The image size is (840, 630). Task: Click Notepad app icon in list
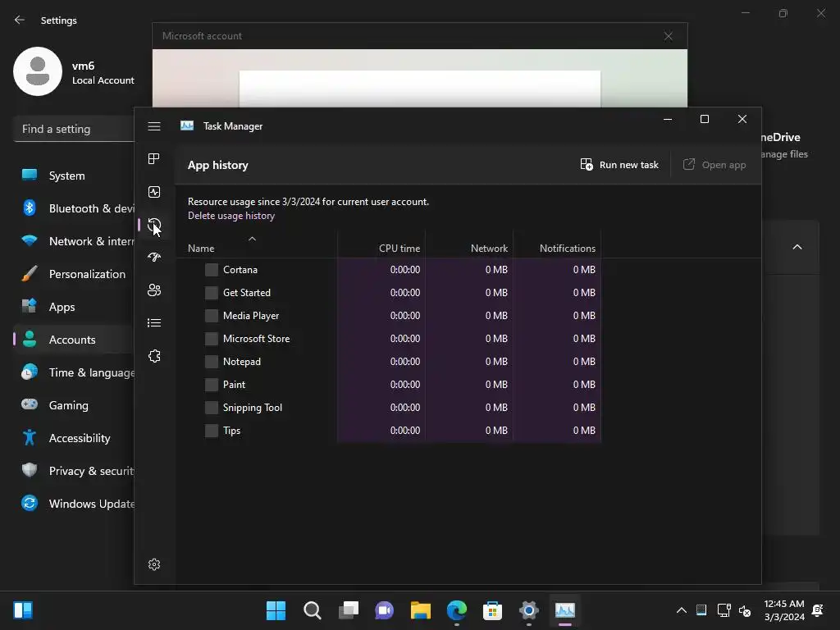[212, 362]
